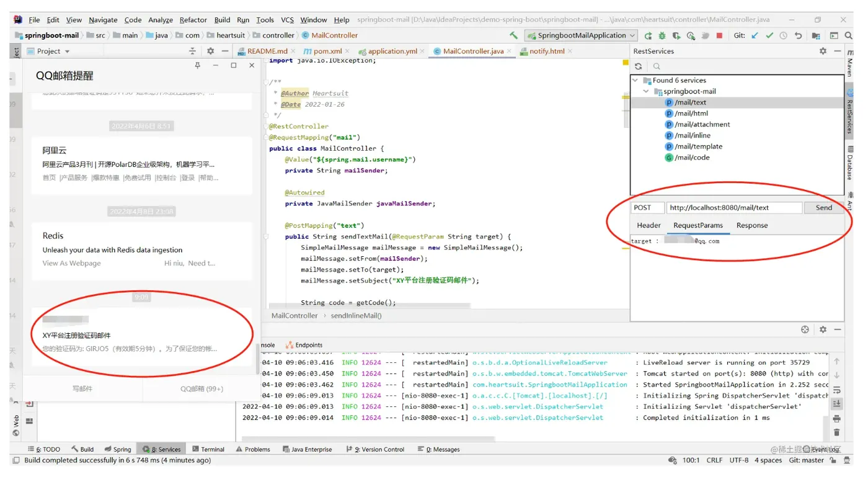Open the Terminal tool window
Image resolution: width=868 pixels, height=479 pixels.
coord(208,449)
